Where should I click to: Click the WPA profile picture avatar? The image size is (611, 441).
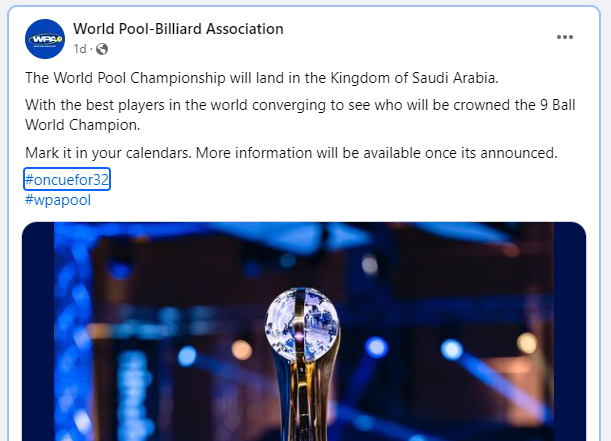45,38
